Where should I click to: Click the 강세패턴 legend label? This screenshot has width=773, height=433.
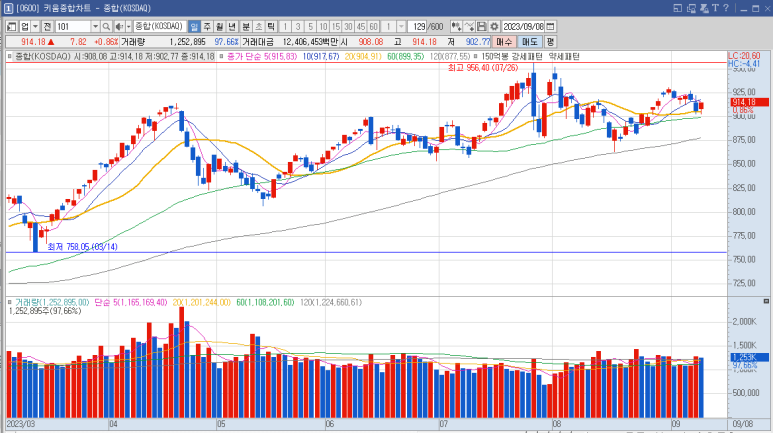tap(527, 57)
